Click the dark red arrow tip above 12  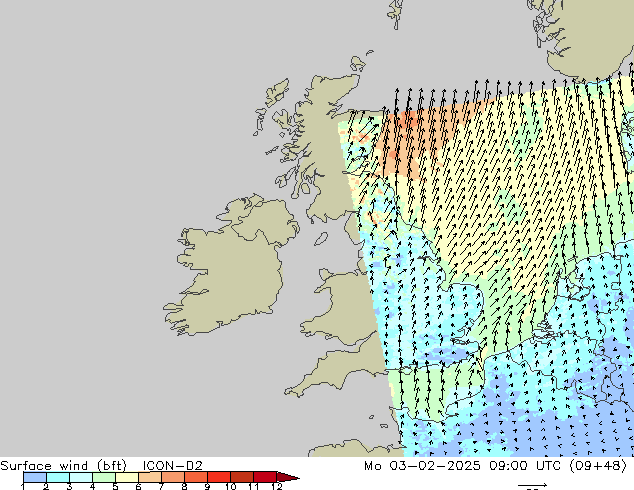click(x=287, y=477)
